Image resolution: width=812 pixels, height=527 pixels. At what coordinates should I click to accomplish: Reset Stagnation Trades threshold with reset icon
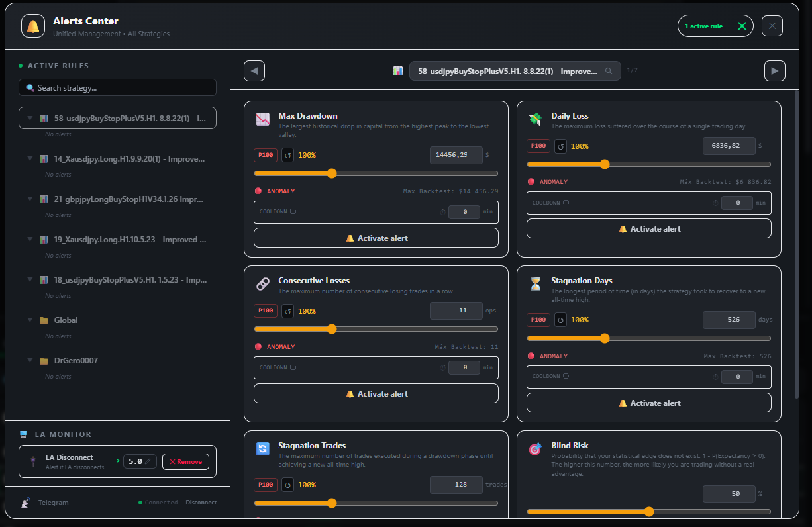(x=287, y=485)
